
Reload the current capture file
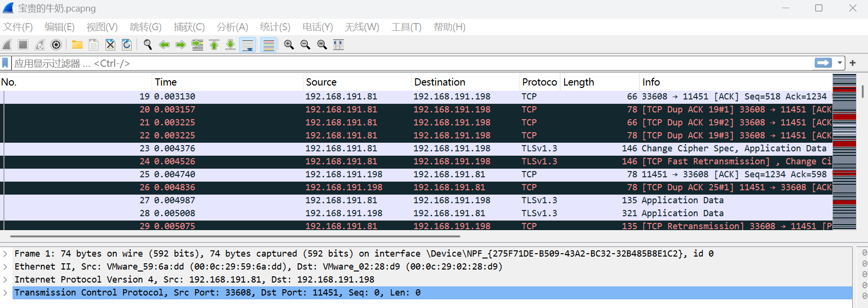pyautogui.click(x=127, y=45)
